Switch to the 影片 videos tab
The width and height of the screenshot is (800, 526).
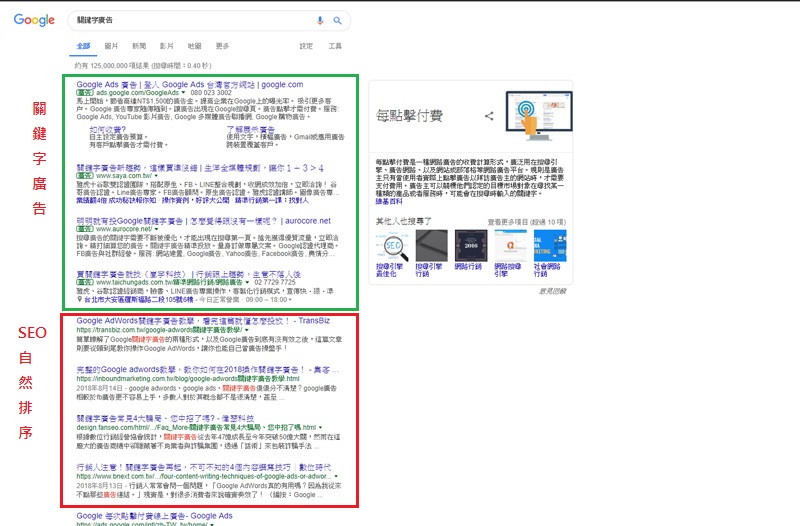pyautogui.click(x=166, y=46)
